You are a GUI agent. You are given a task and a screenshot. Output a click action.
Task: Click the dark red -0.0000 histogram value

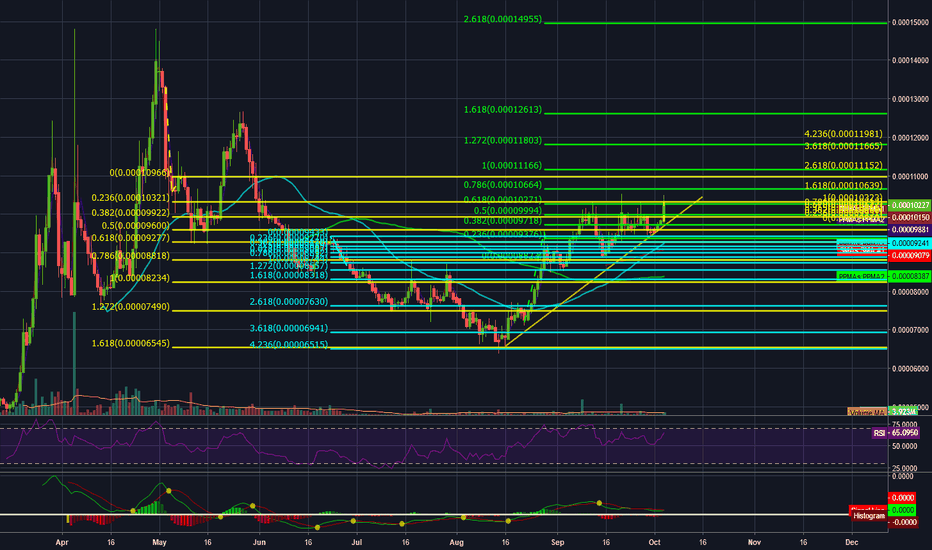pos(903,522)
